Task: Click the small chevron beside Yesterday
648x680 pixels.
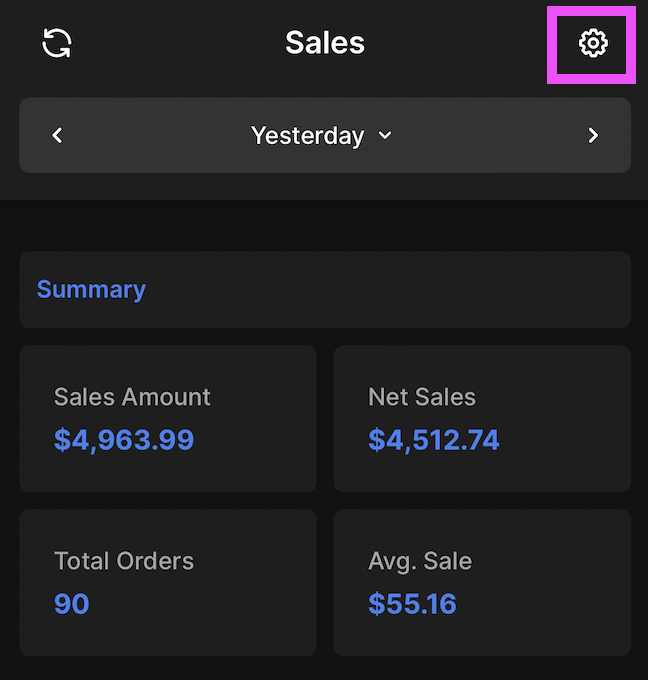Action: [385, 136]
